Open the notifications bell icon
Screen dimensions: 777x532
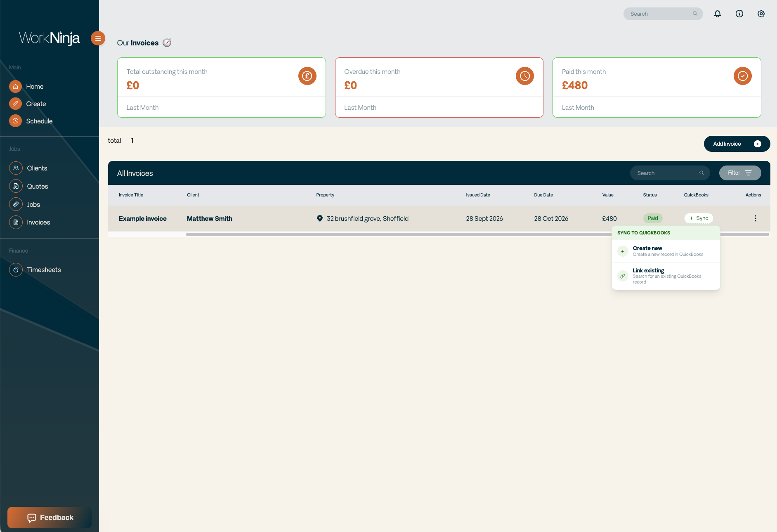(x=718, y=14)
